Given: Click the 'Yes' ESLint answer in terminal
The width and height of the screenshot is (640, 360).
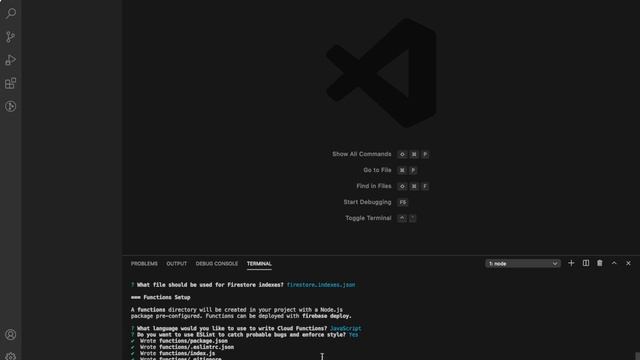Looking at the screenshot, I should pos(353,335).
